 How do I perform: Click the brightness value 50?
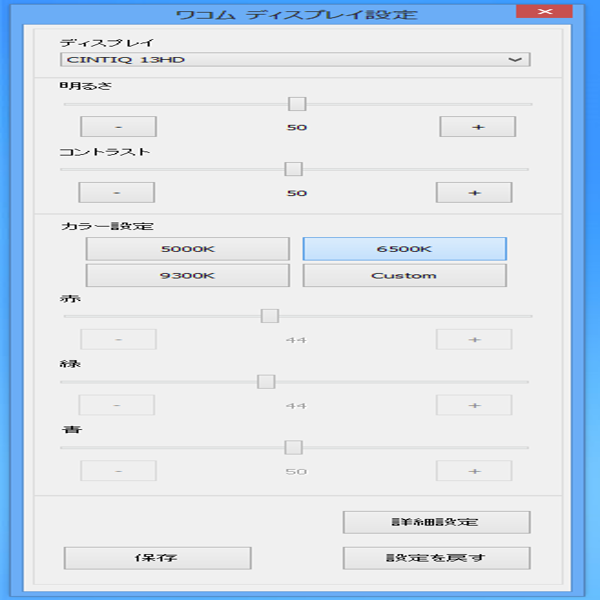click(297, 127)
